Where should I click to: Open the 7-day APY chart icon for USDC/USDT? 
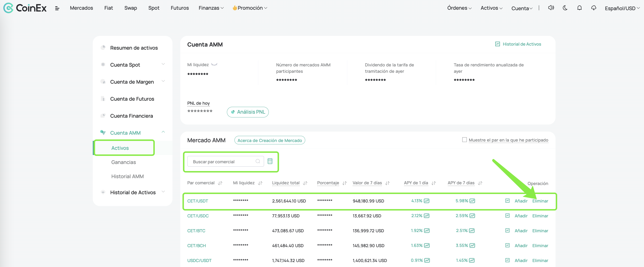pyautogui.click(x=472, y=260)
